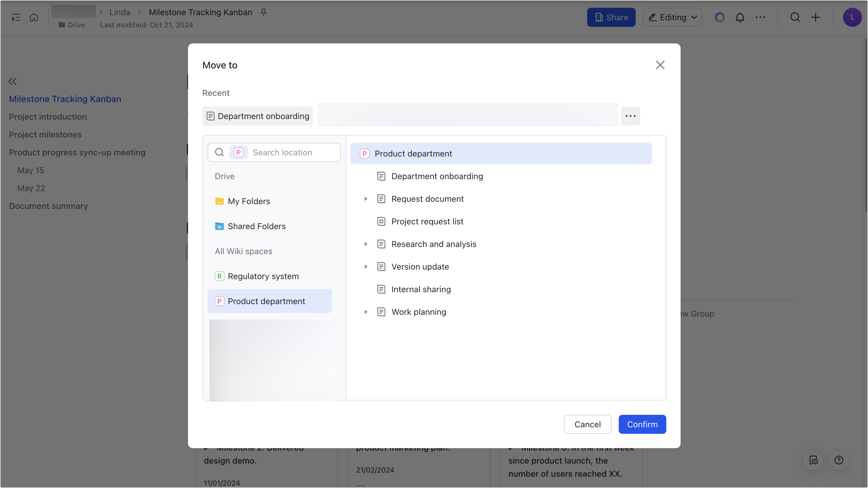Select Product department root in the tree
The height and width of the screenshot is (488, 868).
click(501, 154)
